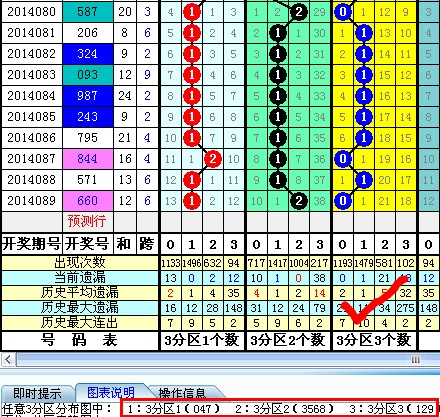440x417 pixels.
Task: Switch to the 即时提示 tab
Action: pyautogui.click(x=37, y=393)
